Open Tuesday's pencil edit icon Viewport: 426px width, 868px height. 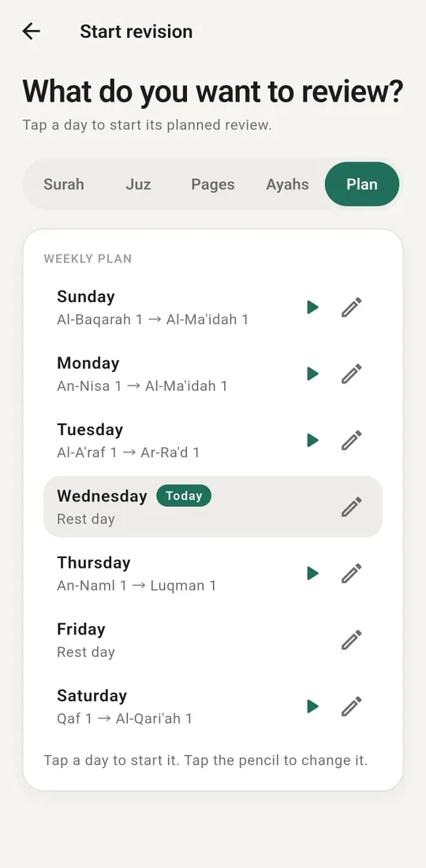pyautogui.click(x=351, y=440)
